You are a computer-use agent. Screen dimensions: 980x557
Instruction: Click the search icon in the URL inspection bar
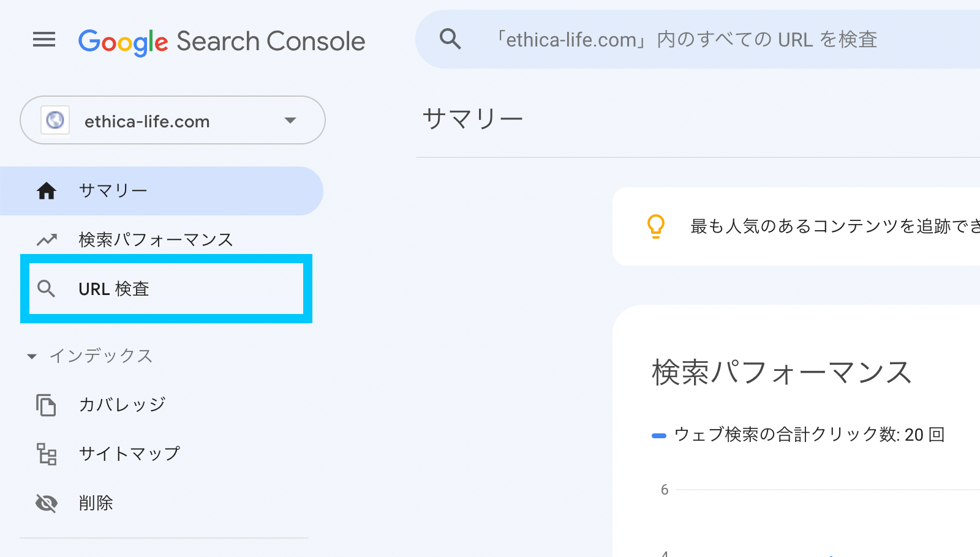(450, 39)
